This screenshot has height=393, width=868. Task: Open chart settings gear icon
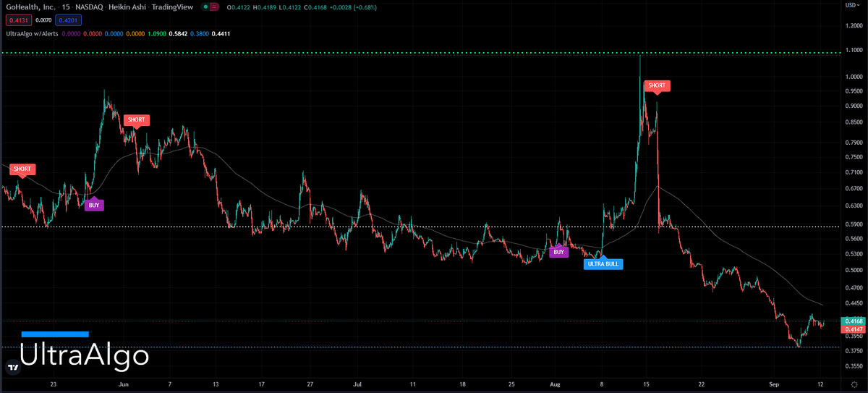(854, 384)
